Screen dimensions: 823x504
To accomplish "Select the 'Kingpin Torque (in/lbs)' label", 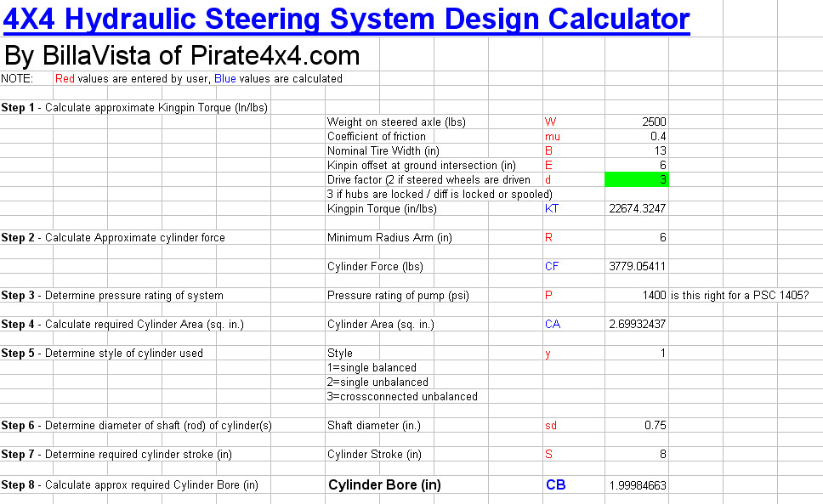I will [382, 209].
